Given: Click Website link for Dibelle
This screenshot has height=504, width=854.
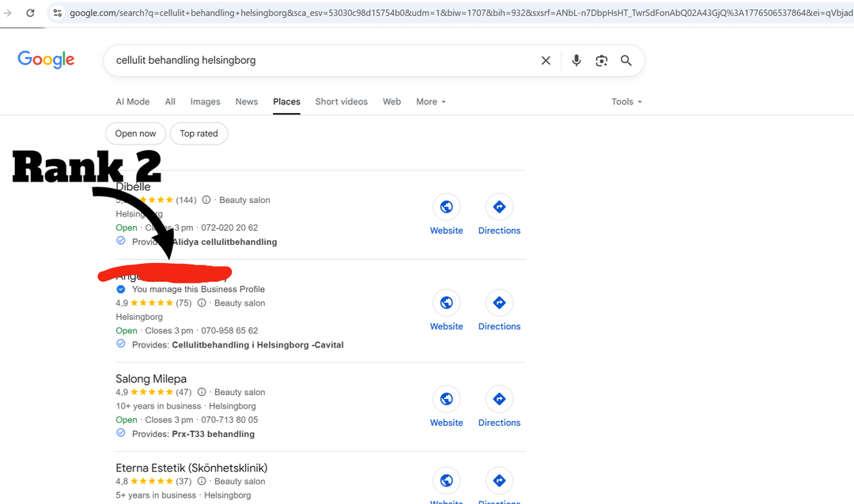Looking at the screenshot, I should click(447, 231).
